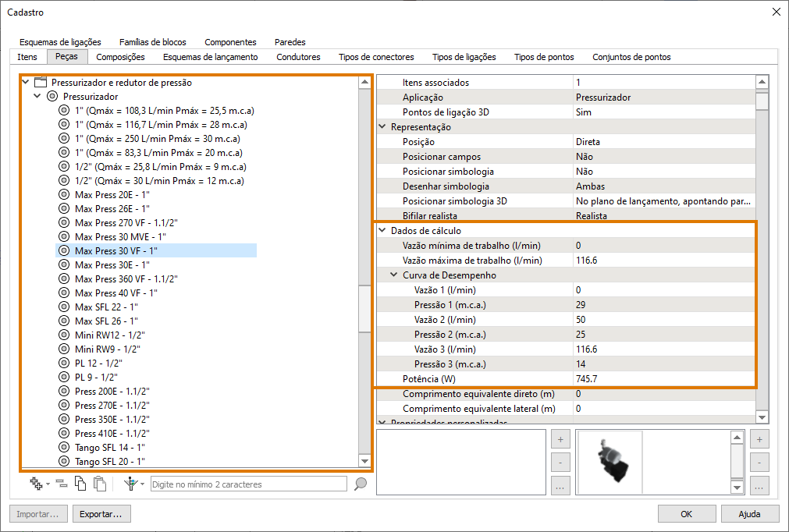789x532 pixels.
Task: Collapse the Pressurizador tree node
Action: point(37,96)
